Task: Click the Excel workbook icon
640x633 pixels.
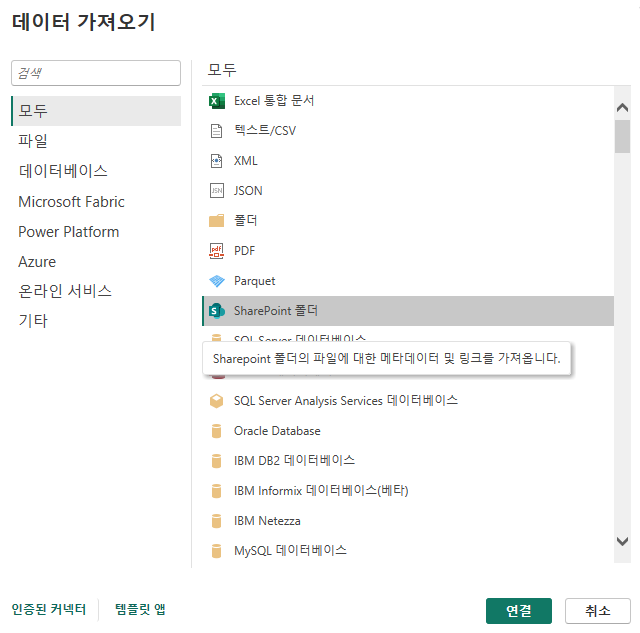Action: (216, 101)
